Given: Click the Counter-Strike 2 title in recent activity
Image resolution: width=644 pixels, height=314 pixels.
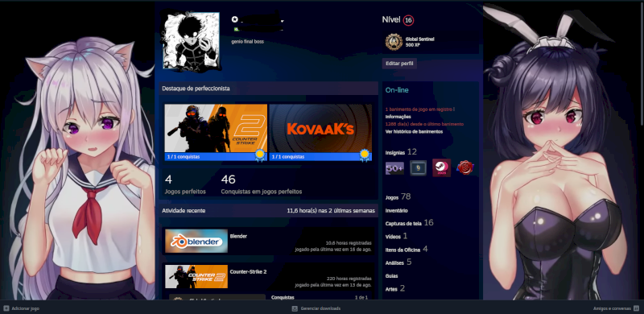Looking at the screenshot, I should click(249, 271).
